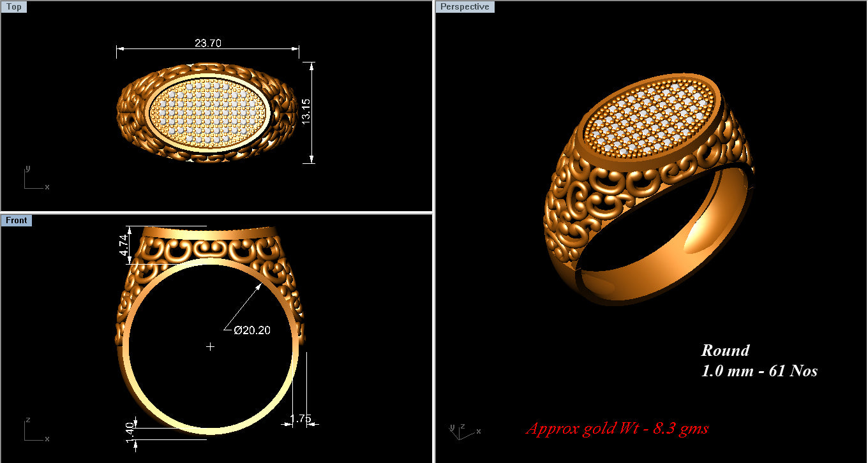Select the Top viewport tab
Screen dimensions: 868x463
14,6
